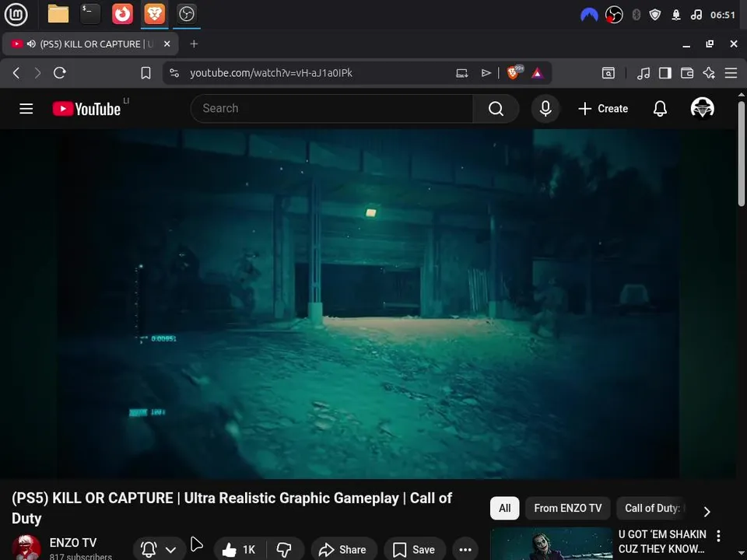Open YouTube notifications bell

click(660, 109)
